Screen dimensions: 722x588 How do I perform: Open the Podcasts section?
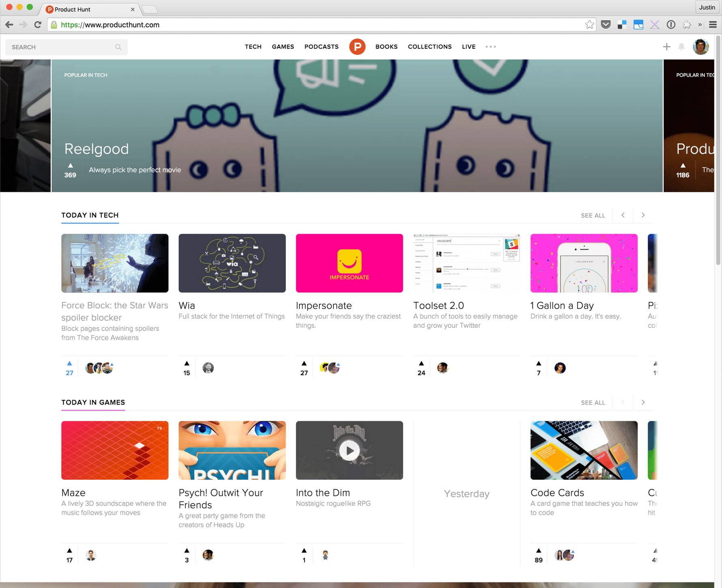(x=321, y=47)
